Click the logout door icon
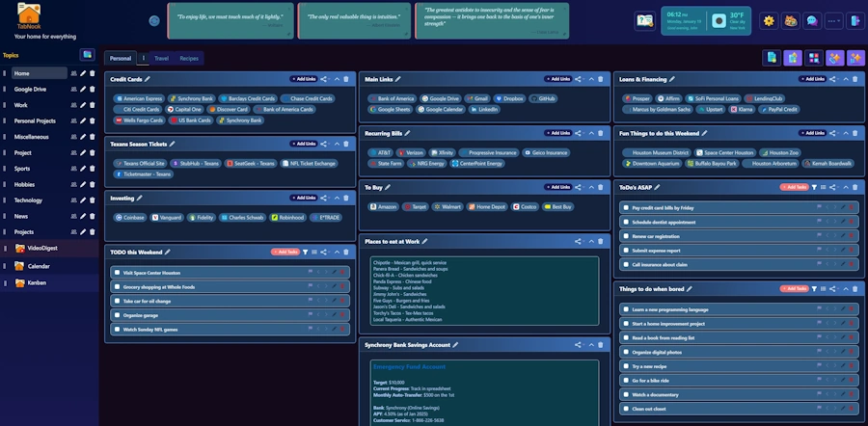The width and height of the screenshot is (868, 426). (855, 21)
